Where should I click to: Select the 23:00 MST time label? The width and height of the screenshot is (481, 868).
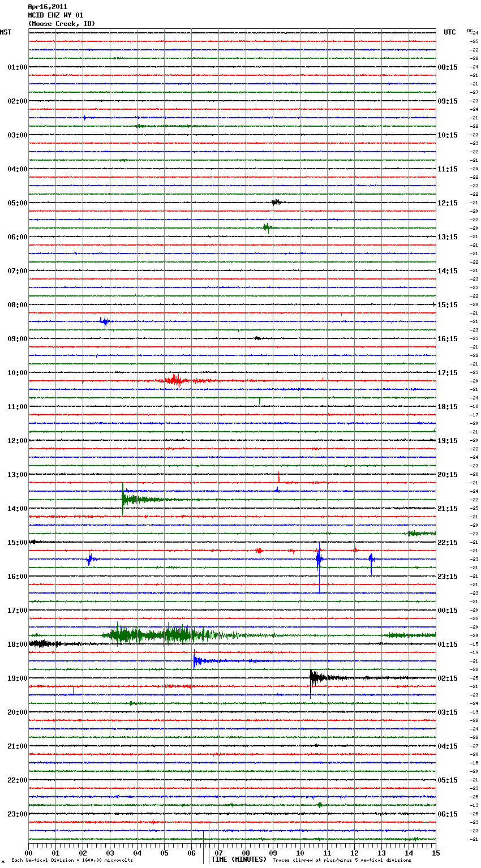click(18, 814)
